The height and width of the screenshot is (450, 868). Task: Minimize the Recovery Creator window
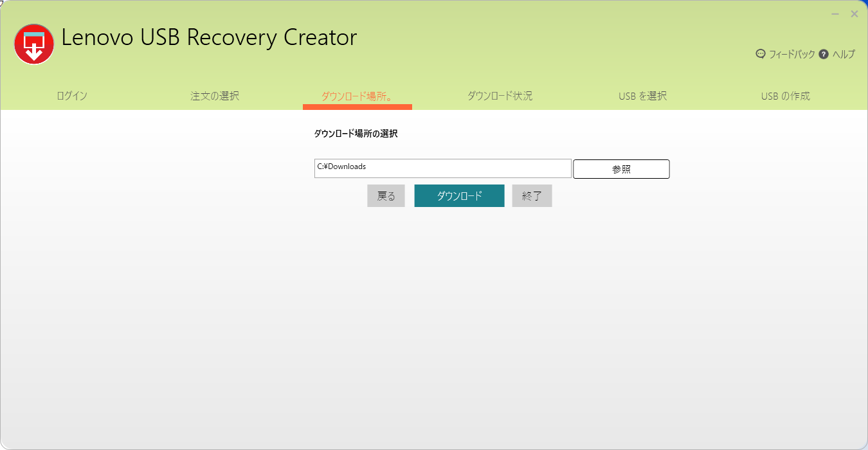(x=835, y=14)
